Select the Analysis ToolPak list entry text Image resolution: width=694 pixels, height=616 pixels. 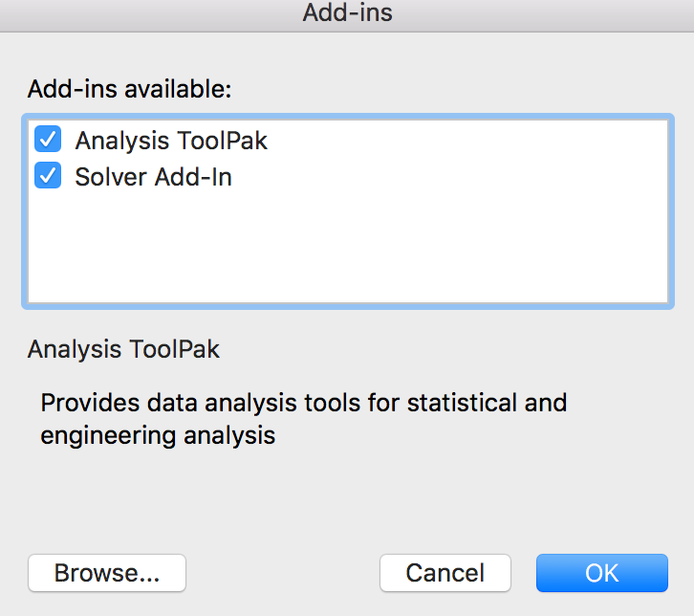(171, 141)
